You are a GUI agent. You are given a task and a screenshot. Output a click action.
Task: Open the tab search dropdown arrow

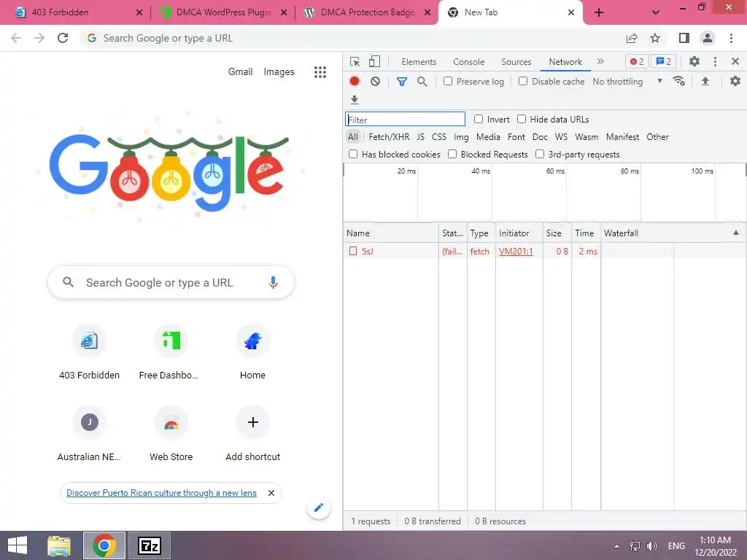click(656, 12)
